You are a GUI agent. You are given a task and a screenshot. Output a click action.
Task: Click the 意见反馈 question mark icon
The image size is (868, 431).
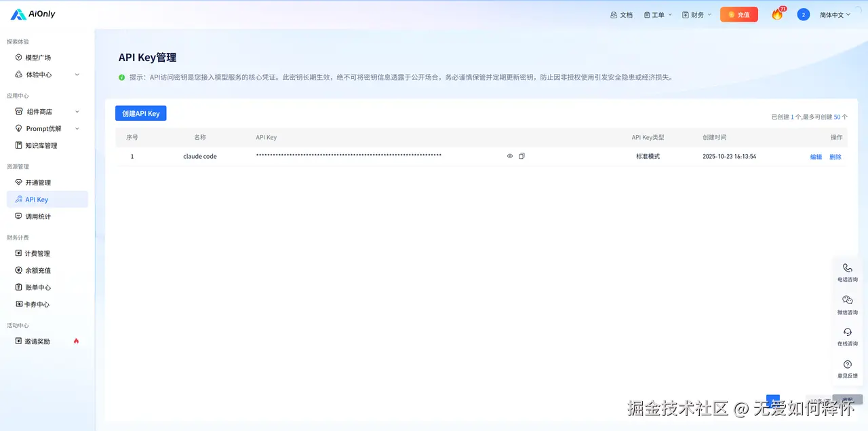pyautogui.click(x=848, y=364)
